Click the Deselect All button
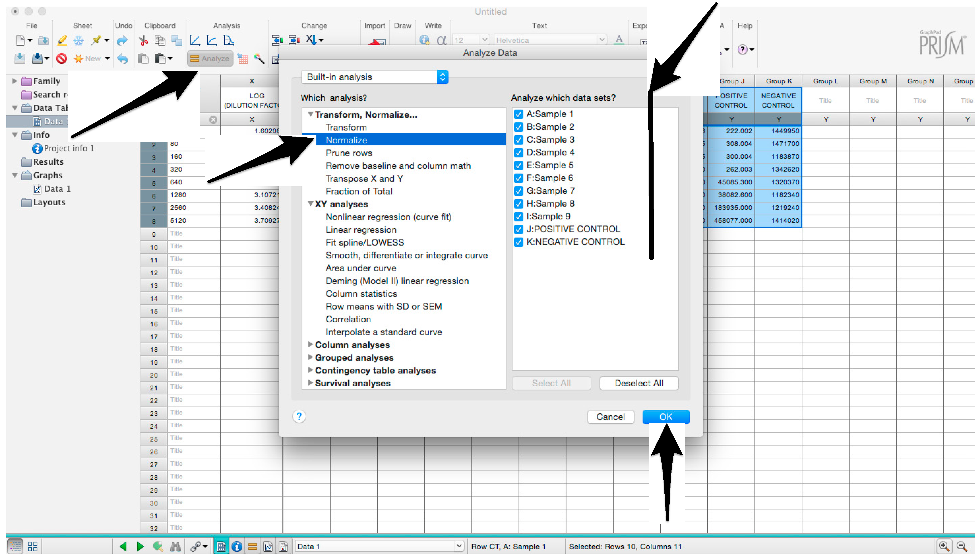Viewport: 980px width, 560px height. tap(639, 383)
